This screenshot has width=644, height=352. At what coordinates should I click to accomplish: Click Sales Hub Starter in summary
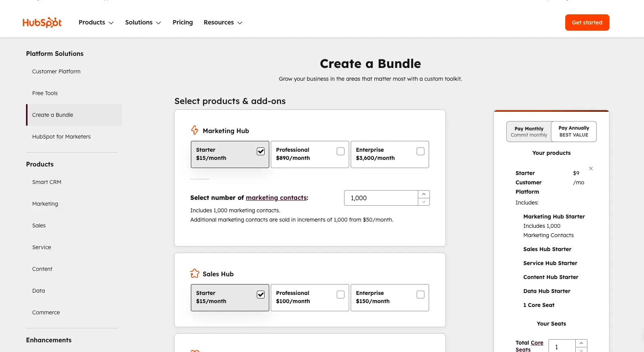point(547,249)
